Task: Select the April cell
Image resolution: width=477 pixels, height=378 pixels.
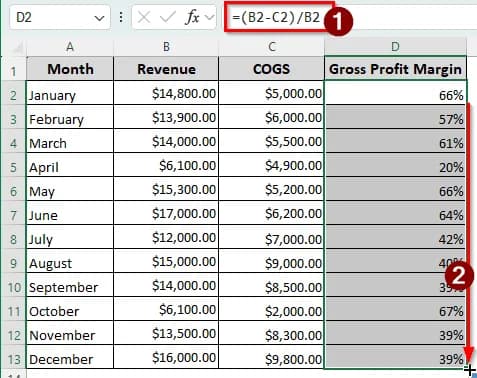Action: 70,165
